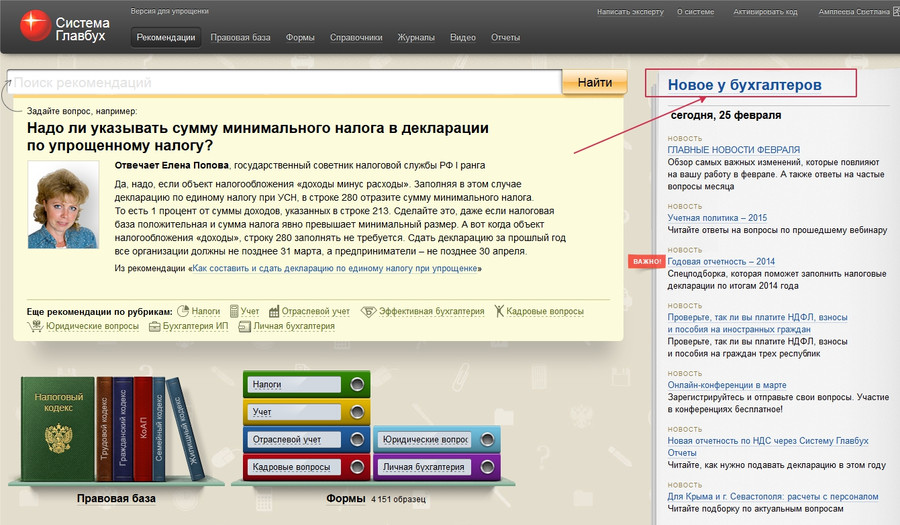
Task: Open the Отраслевой учет rubric link
Action: point(316,311)
